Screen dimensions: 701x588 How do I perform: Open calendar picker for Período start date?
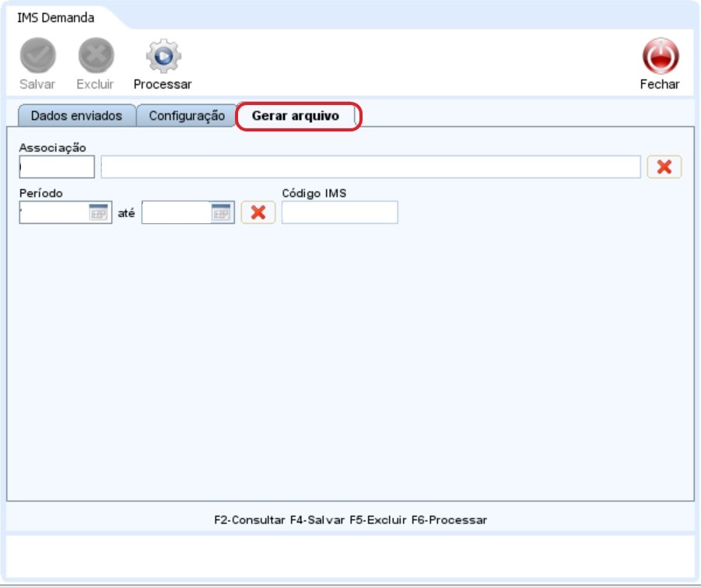click(98, 213)
